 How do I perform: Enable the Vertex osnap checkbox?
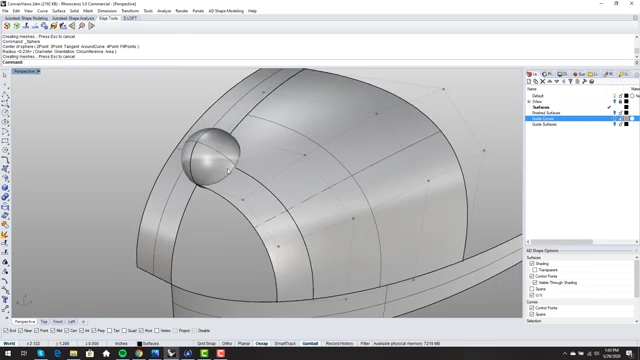coord(157,331)
